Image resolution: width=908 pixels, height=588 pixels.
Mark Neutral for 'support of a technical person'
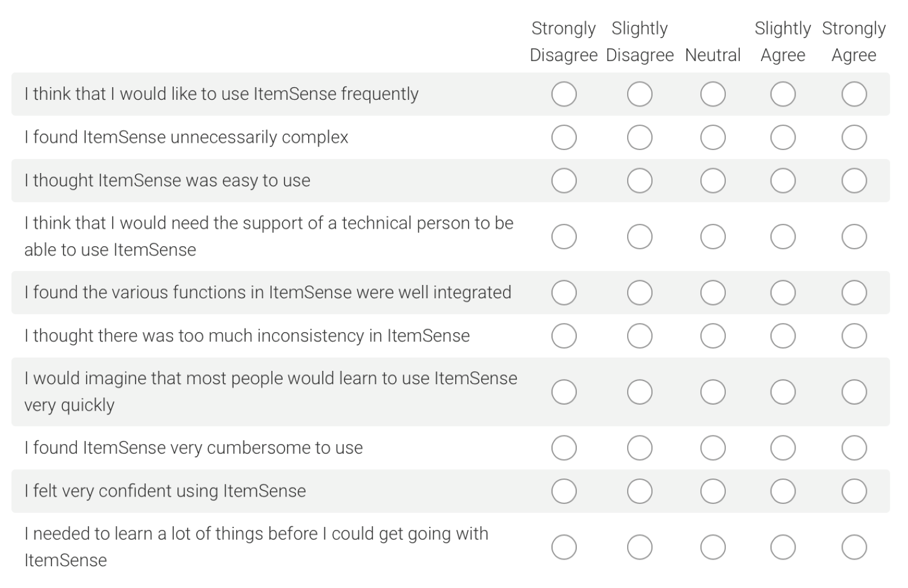712,237
